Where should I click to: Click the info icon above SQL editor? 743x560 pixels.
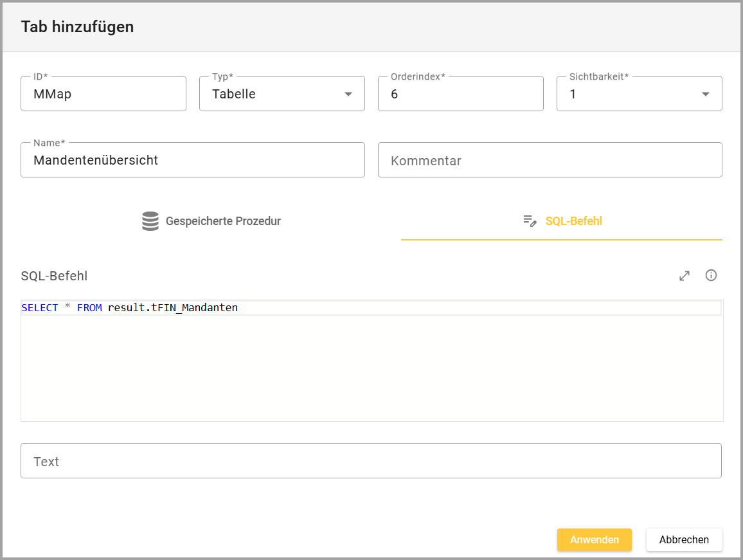711,276
